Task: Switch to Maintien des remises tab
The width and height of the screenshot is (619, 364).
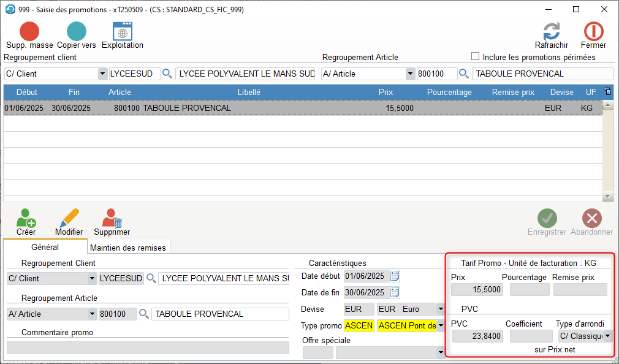Action: [128, 248]
